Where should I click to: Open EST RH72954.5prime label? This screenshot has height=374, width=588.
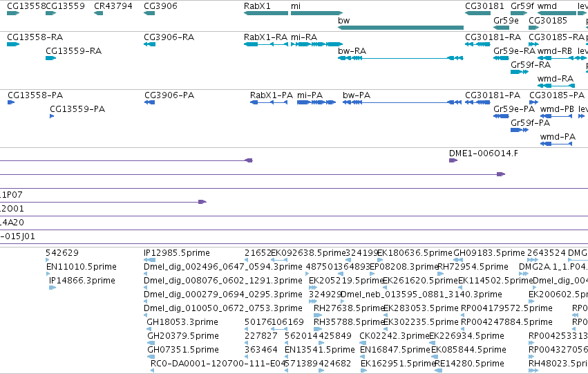473,267
